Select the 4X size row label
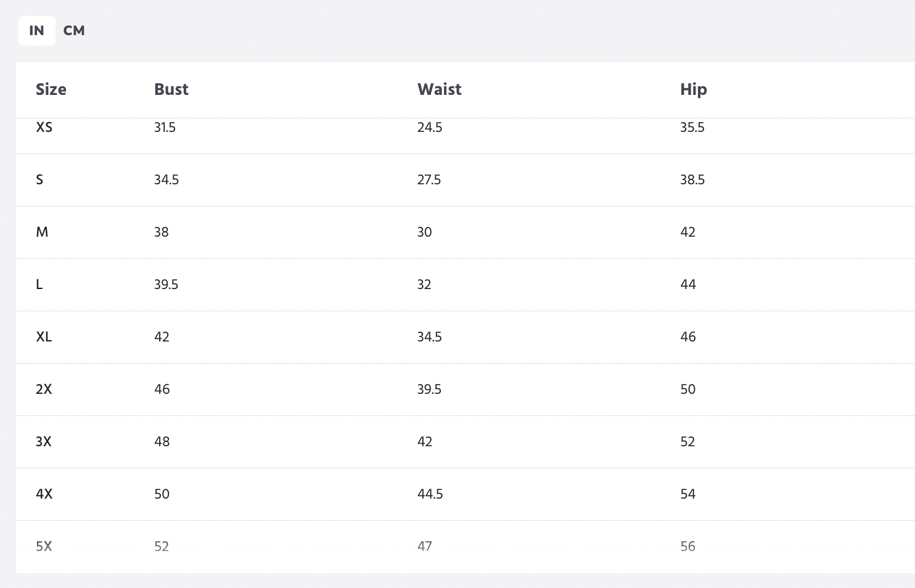Image resolution: width=915 pixels, height=588 pixels. (44, 494)
